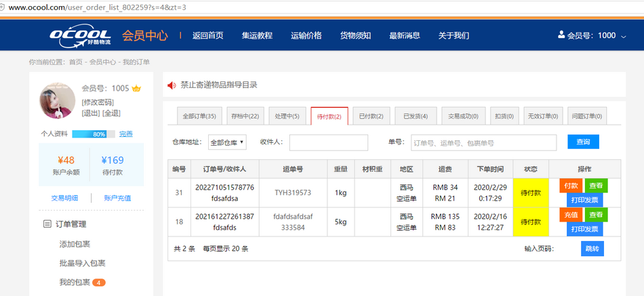Expand the member account dropdown chevron
Viewport: 644px width, 296px height.
click(624, 36)
